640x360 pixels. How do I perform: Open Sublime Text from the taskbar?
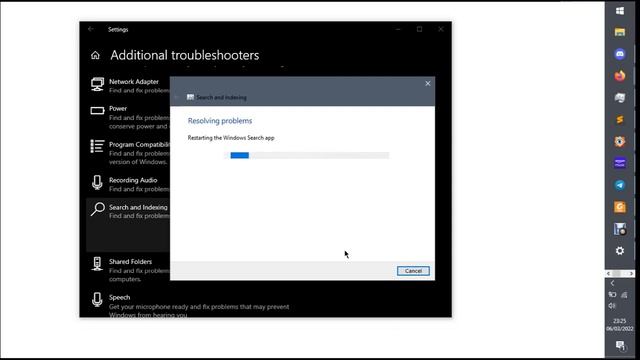pyautogui.click(x=620, y=120)
